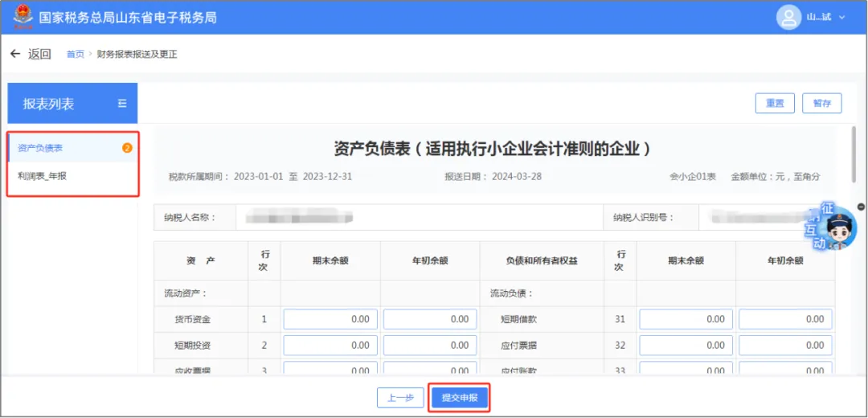
Task: Click the 重置 button
Action: click(775, 104)
